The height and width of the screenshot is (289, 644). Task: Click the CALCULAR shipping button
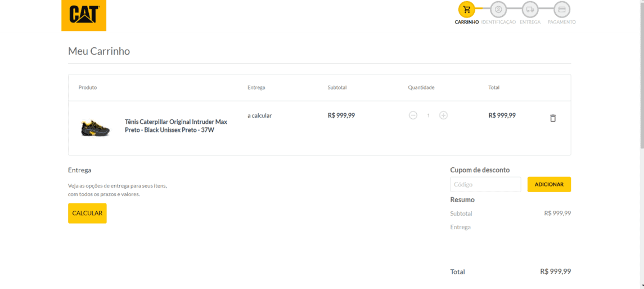tap(87, 214)
